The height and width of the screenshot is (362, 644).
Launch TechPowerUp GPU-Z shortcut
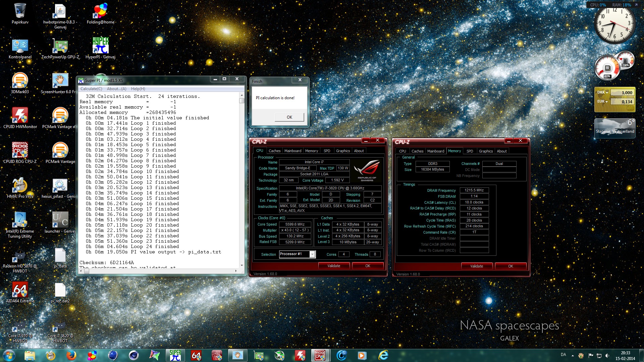pos(60,49)
